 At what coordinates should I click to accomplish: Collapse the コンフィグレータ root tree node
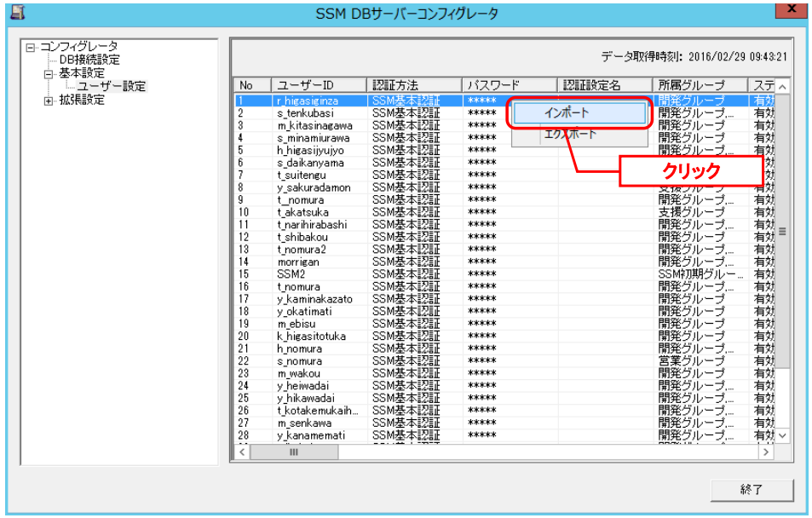31,47
